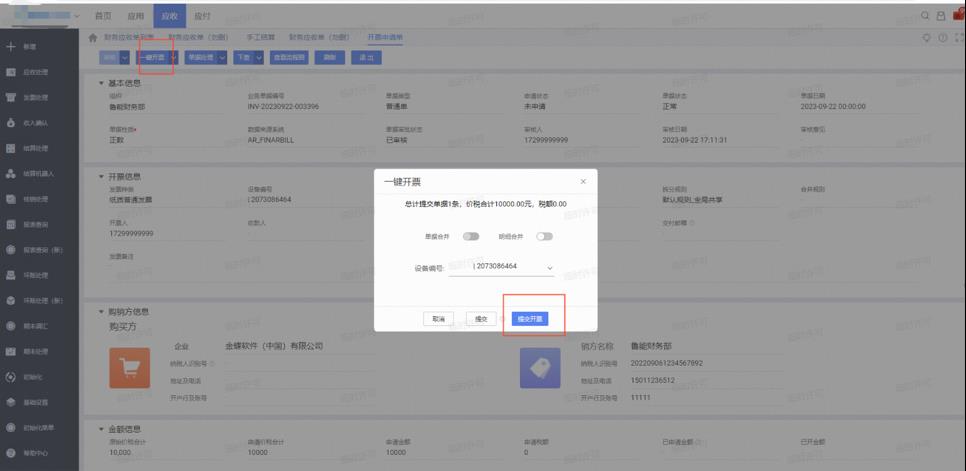Screen dimensions: 966x471
Task: Click the blue 提交开票 button
Action: click(530, 319)
